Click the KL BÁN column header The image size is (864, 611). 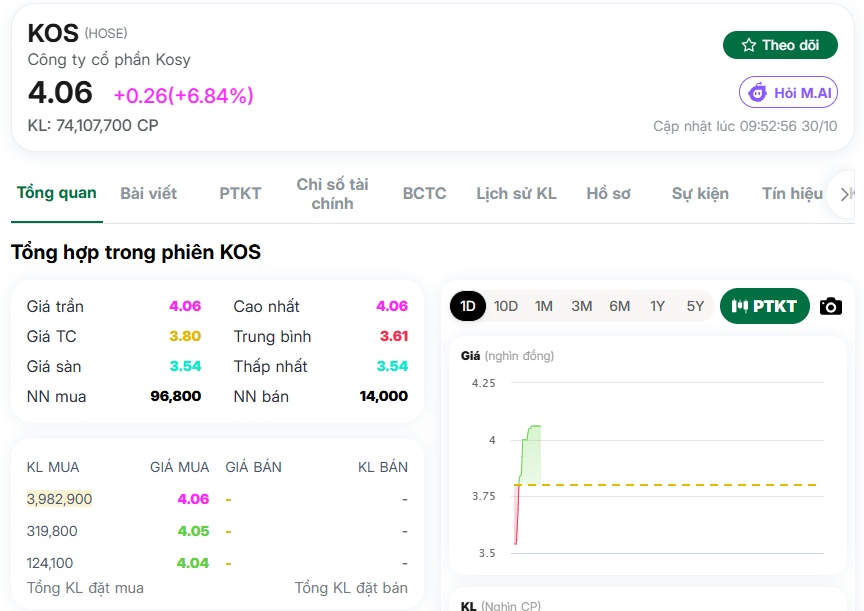click(x=383, y=467)
